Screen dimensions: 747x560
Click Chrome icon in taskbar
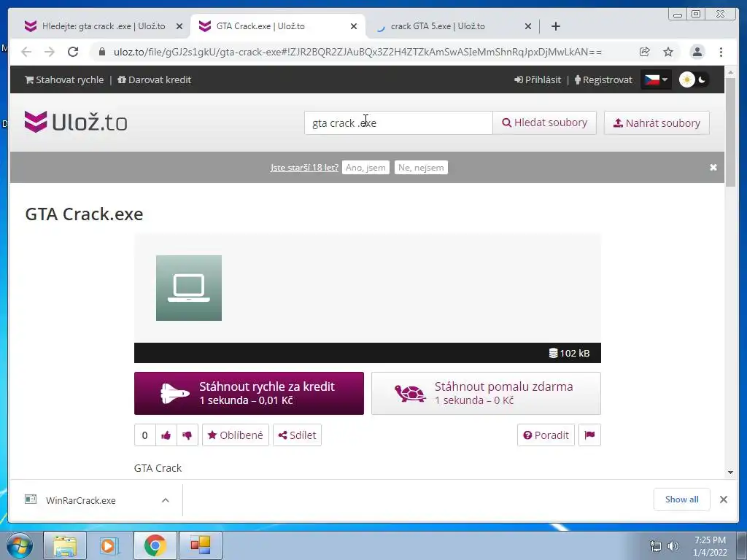(155, 545)
